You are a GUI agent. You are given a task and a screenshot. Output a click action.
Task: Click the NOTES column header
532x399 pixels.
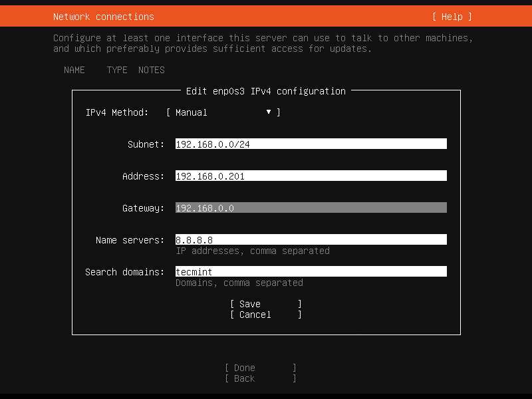click(151, 70)
